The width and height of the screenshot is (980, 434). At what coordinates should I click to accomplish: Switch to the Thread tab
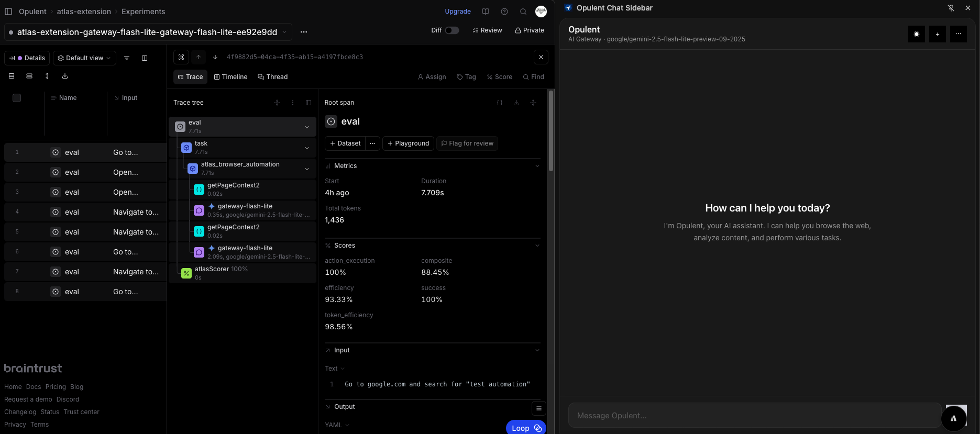point(273,77)
